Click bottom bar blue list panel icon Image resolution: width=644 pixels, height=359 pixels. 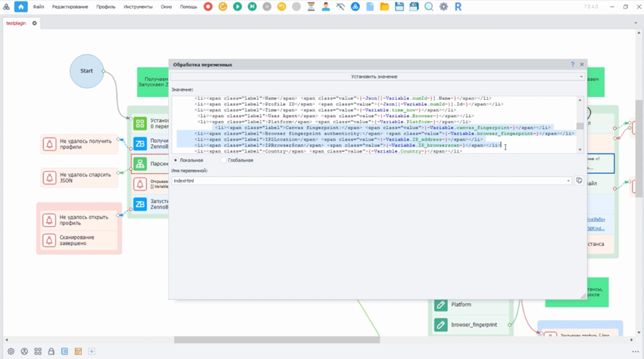pos(64,351)
